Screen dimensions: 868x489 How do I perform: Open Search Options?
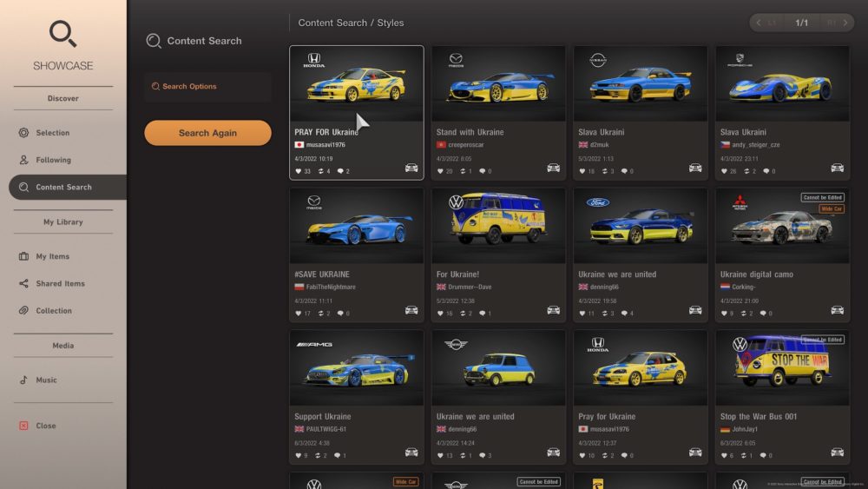click(207, 86)
